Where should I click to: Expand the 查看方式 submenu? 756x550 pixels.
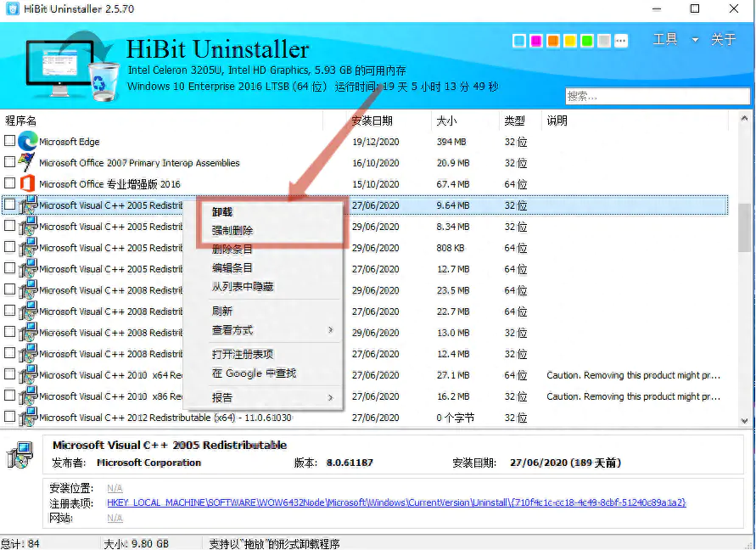point(272,330)
